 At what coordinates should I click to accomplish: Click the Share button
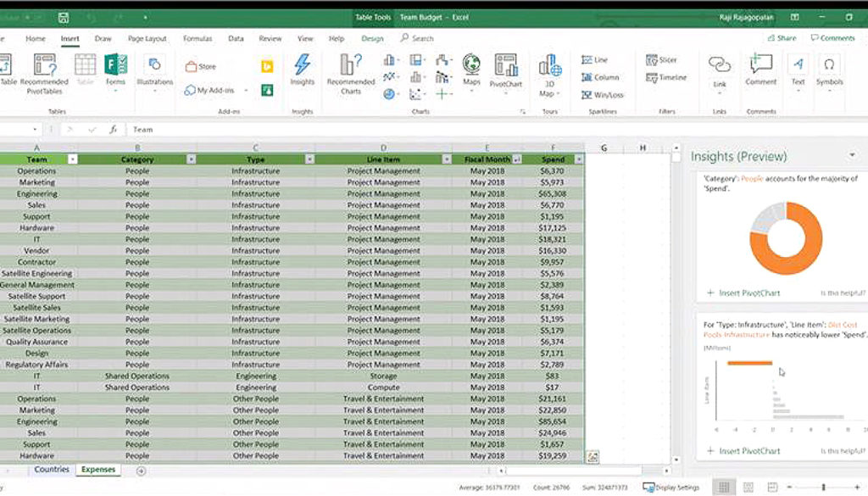coord(782,38)
